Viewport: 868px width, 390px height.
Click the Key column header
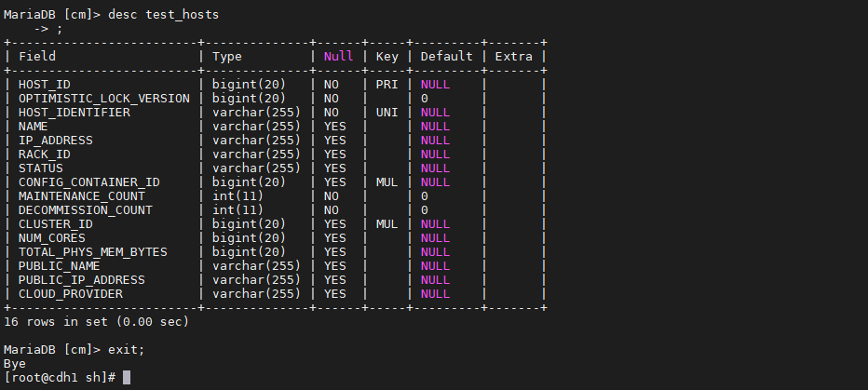pos(387,57)
